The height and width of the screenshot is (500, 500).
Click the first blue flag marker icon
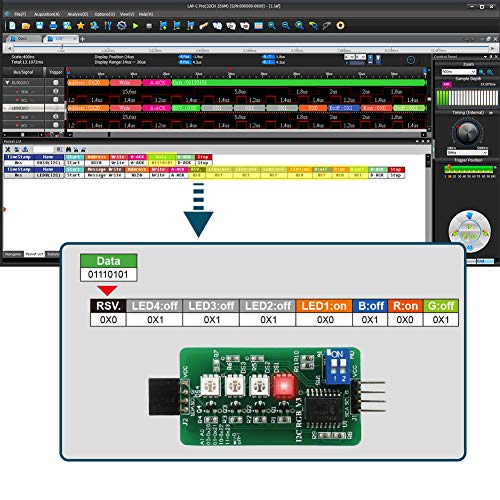tap(163, 25)
